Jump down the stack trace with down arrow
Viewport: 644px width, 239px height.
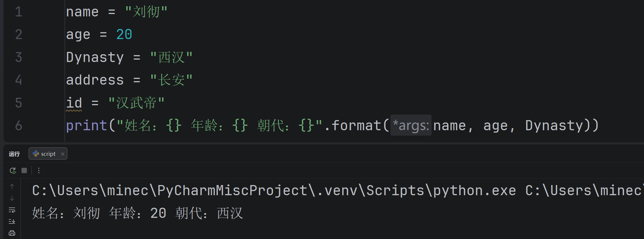point(12,198)
